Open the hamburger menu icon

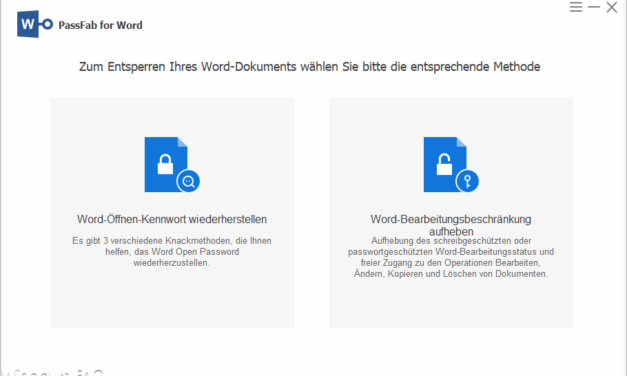576,7
